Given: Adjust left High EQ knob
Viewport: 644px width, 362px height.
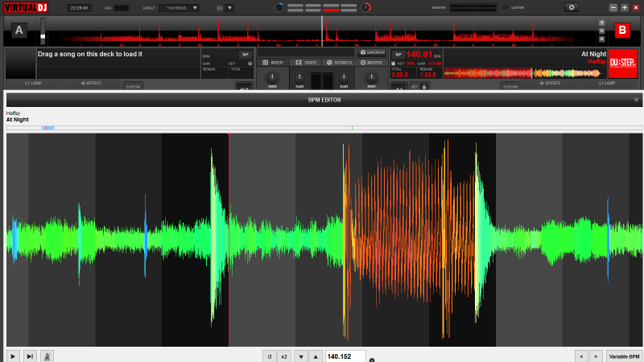Looking at the screenshot, I should 272,78.
